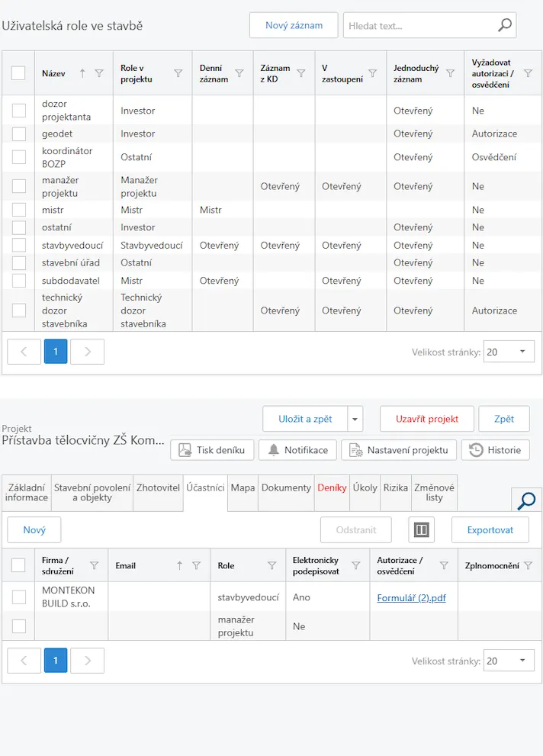Click the Notifikace bell button
This screenshot has height=756, width=543.
297,450
